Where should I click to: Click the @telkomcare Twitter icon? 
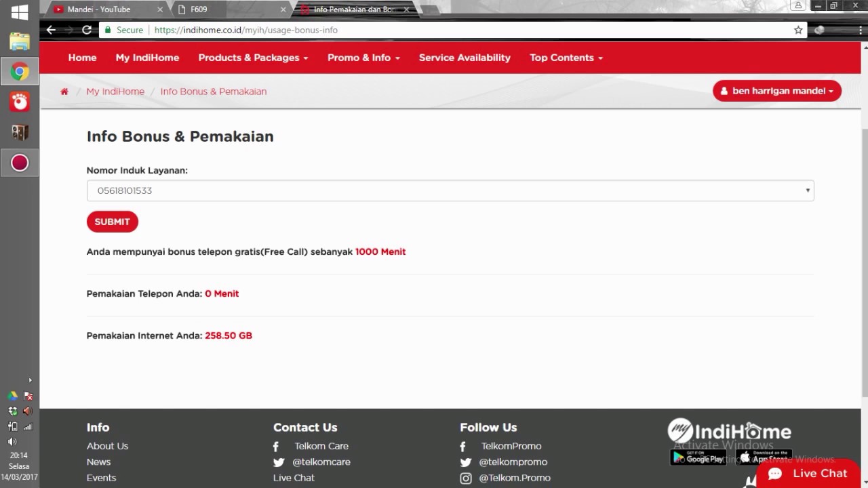(x=278, y=462)
